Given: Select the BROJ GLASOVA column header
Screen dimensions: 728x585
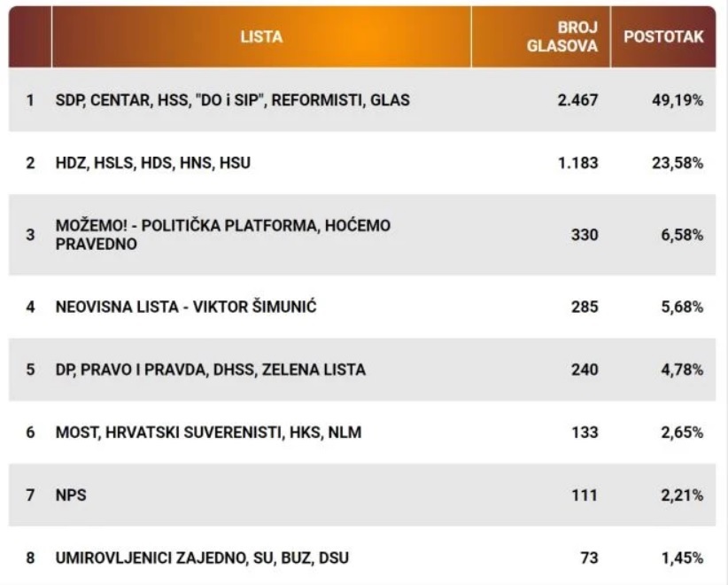Looking at the screenshot, I should click(541, 37).
